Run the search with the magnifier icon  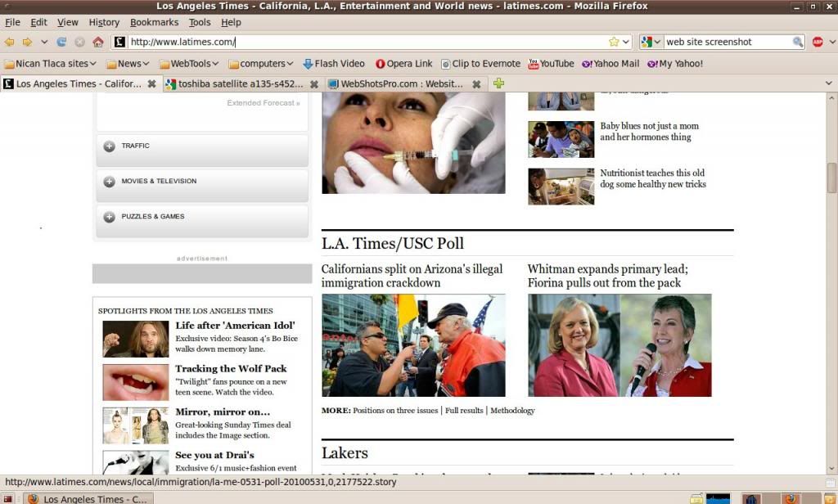[797, 42]
